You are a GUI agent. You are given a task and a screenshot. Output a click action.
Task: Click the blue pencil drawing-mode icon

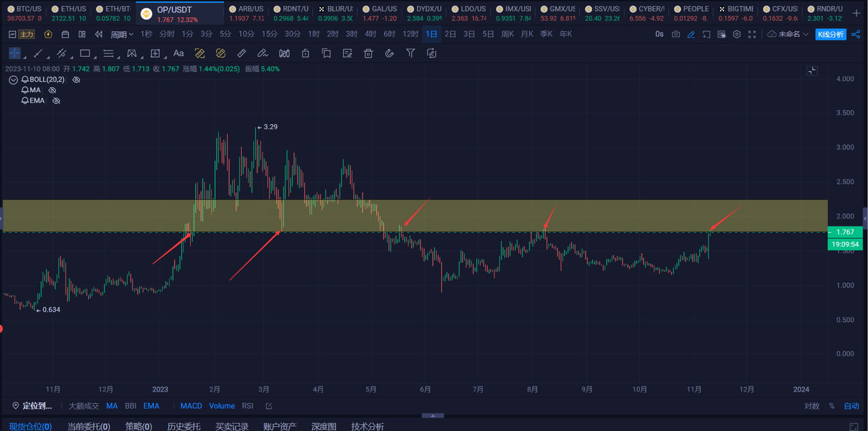pos(691,34)
